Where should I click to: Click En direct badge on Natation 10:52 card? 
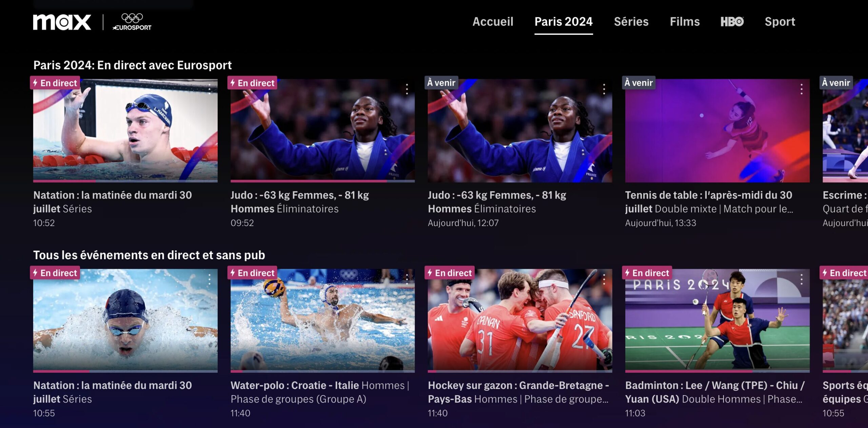[55, 83]
